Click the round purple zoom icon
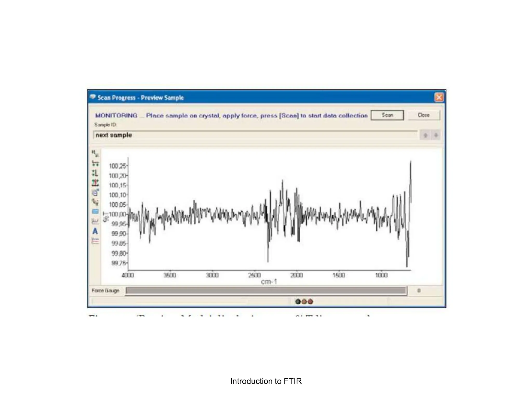This screenshot has width=532, height=399. pyautogui.click(x=95, y=192)
